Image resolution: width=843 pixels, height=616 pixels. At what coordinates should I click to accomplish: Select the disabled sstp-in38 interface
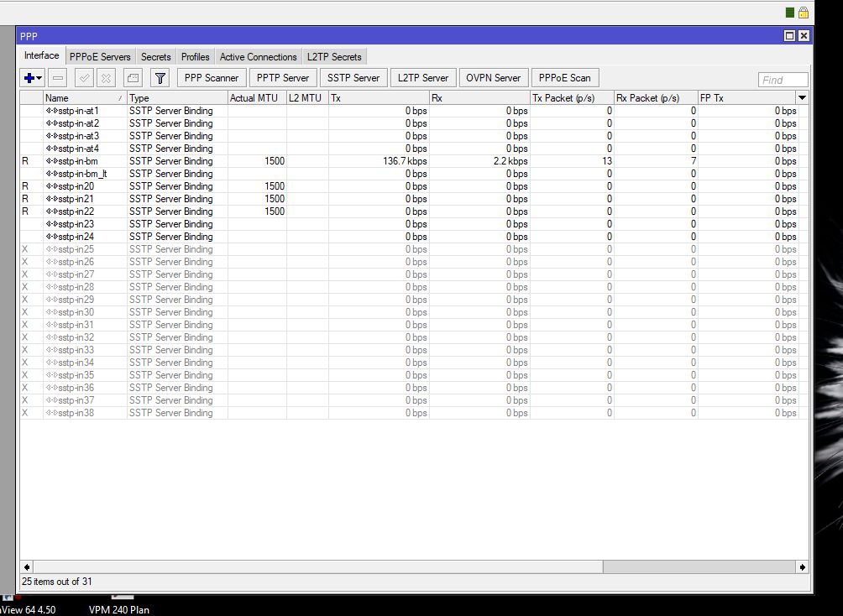414,413
